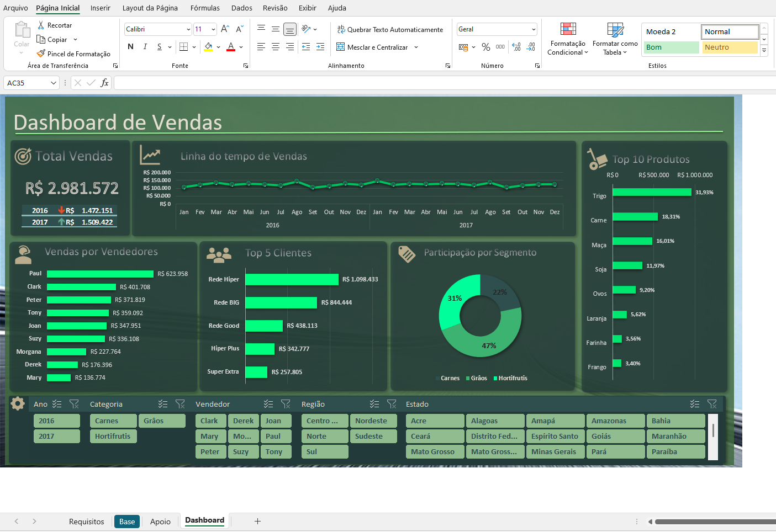The height and width of the screenshot is (532, 776).
Task: Enable multi-select on the Região slicer
Action: [x=374, y=404]
